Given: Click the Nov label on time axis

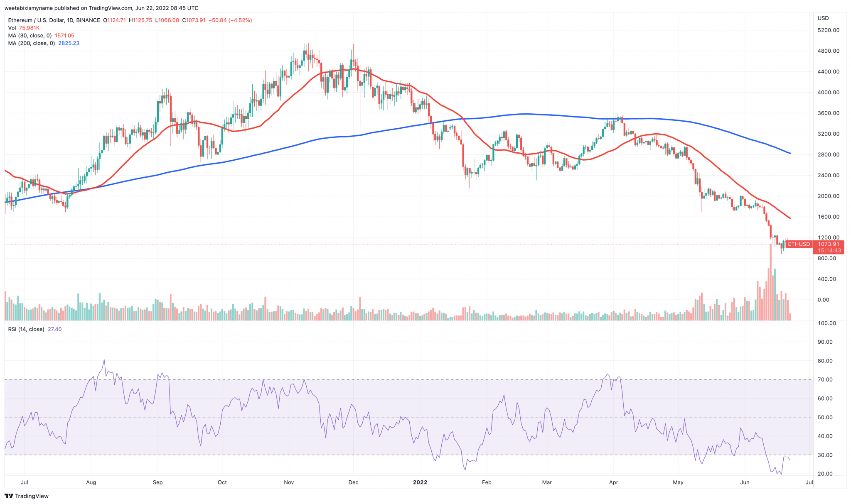Looking at the screenshot, I should (x=289, y=482).
